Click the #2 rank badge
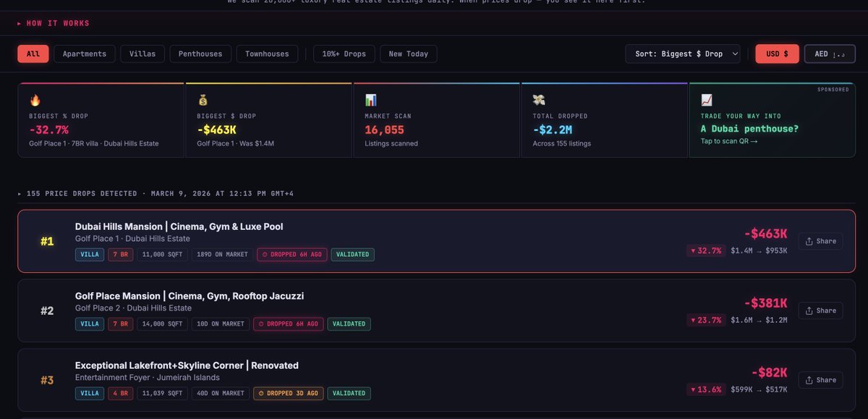This screenshot has height=419, width=868. pyautogui.click(x=47, y=310)
